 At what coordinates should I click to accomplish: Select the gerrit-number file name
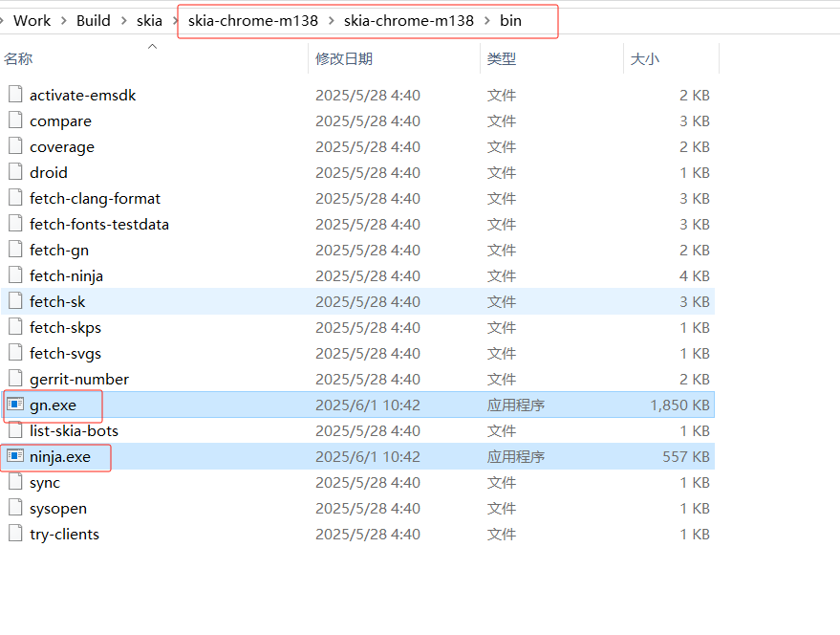tap(79, 379)
